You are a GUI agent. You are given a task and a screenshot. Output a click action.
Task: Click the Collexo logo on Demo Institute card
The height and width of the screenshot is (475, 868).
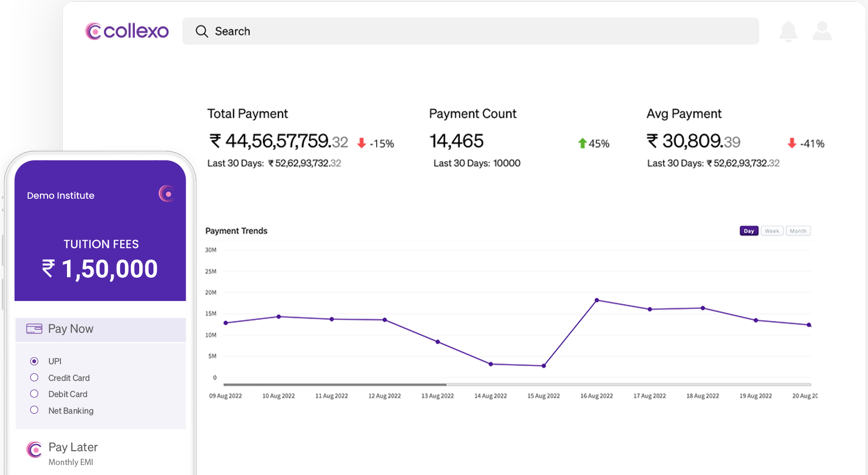pyautogui.click(x=167, y=194)
